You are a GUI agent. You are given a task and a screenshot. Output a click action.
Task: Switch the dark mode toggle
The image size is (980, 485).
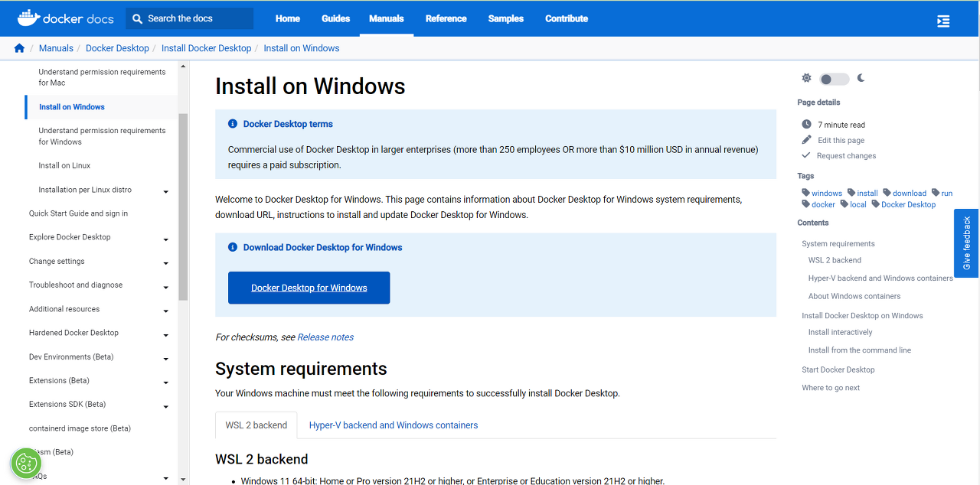(x=834, y=79)
